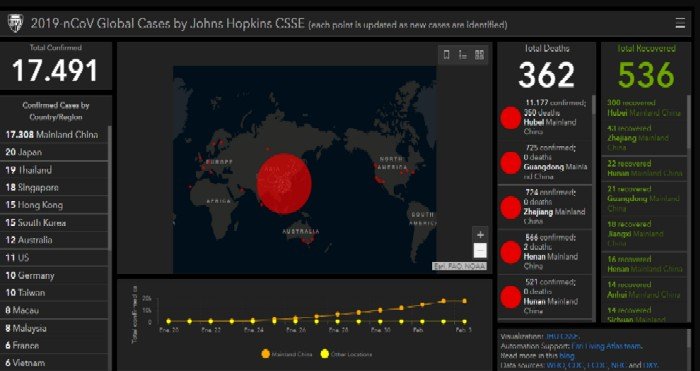The height and width of the screenshot is (371, 700).
Task: Open the map legend icon
Action: pyautogui.click(x=463, y=55)
